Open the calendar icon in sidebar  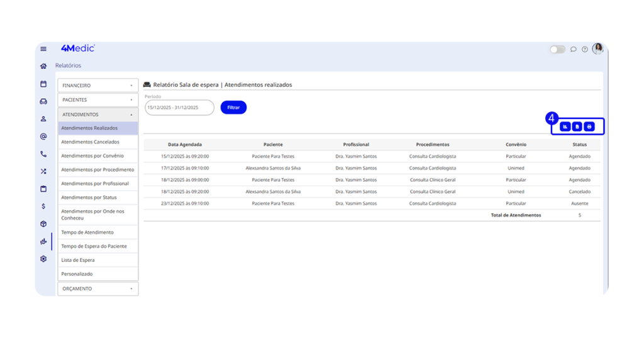[x=43, y=84]
